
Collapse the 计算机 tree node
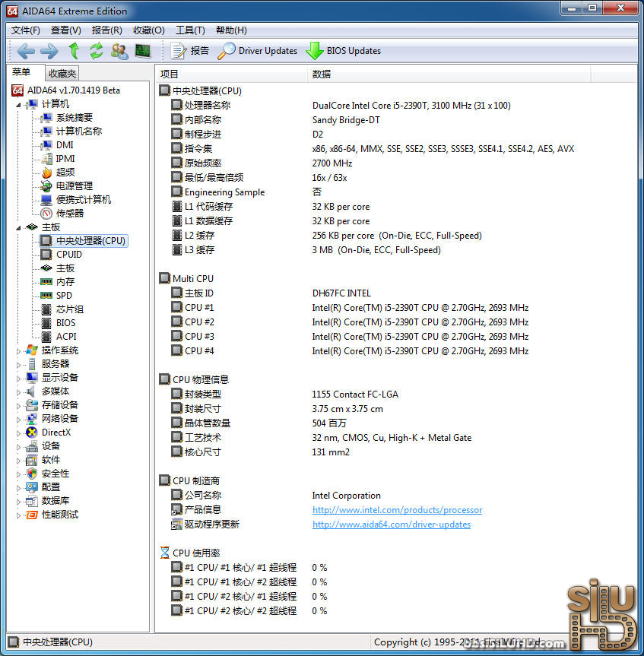pyautogui.click(x=18, y=105)
